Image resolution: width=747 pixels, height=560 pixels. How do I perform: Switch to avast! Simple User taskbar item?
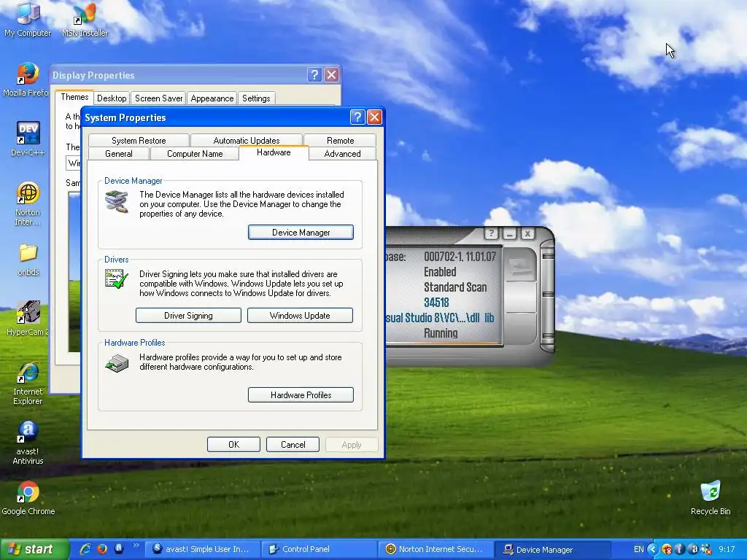click(201, 549)
